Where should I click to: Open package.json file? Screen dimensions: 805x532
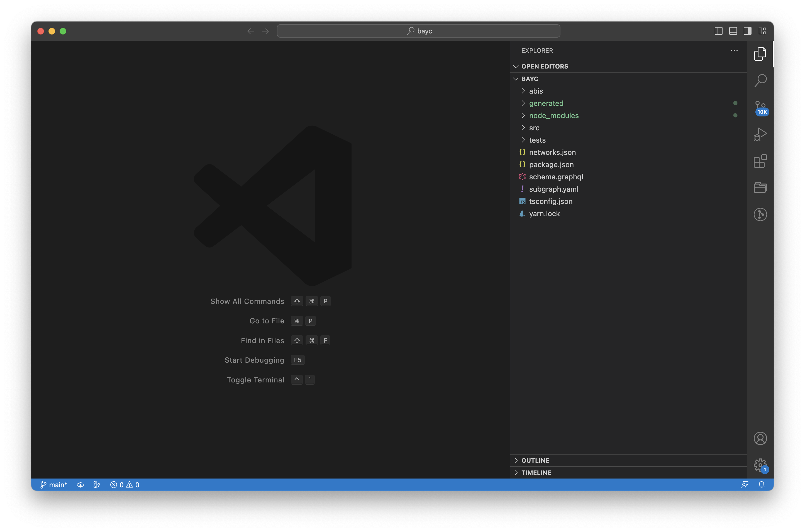(629, 165)
